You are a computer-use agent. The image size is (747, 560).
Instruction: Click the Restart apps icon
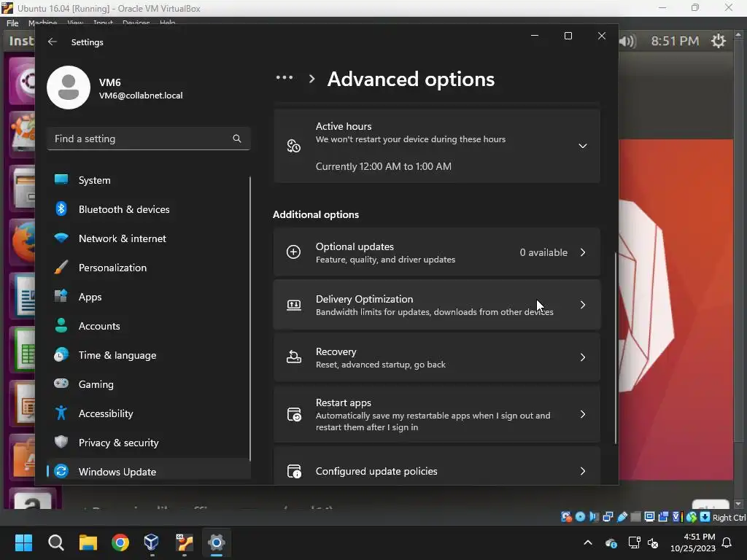tap(293, 414)
